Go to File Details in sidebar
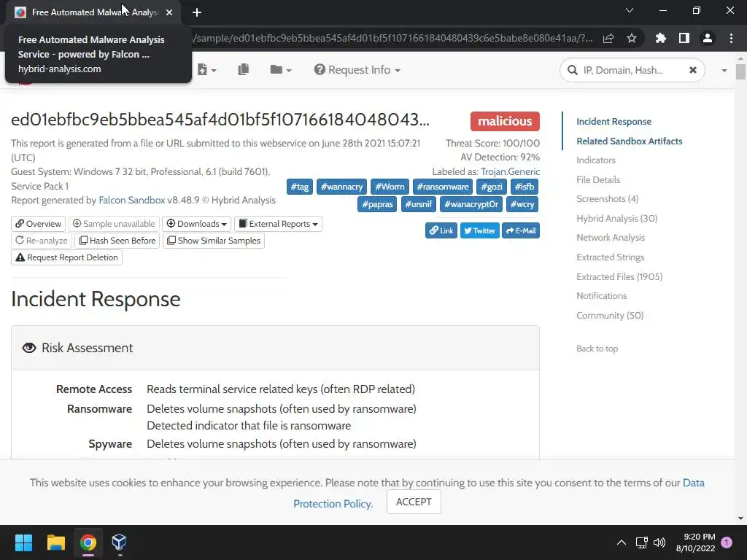 (598, 180)
